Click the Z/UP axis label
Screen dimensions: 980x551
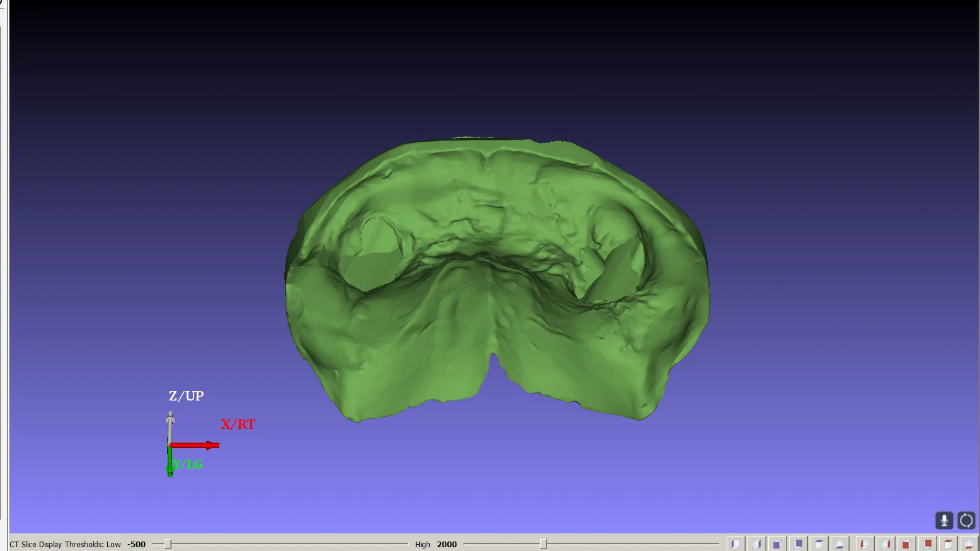click(186, 396)
